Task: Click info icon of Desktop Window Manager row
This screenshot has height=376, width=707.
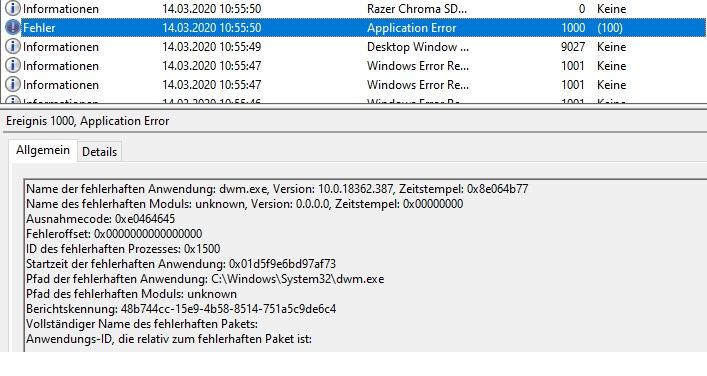Action: (x=13, y=46)
